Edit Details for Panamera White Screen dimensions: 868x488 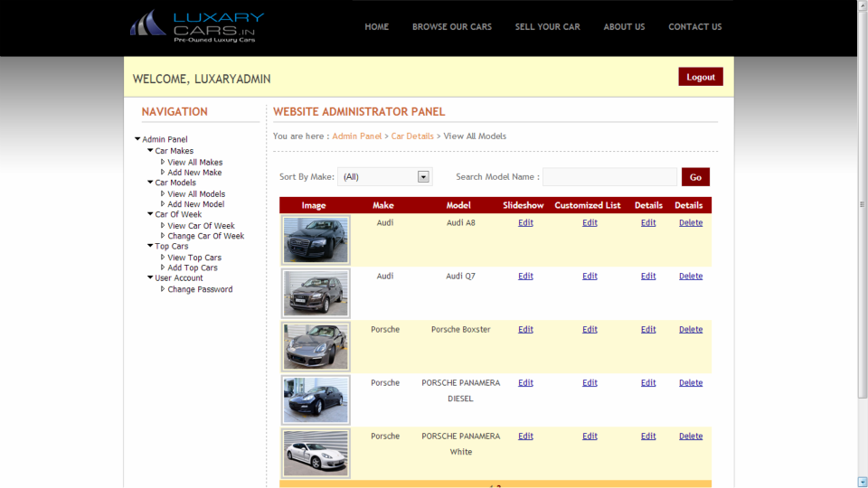click(648, 436)
